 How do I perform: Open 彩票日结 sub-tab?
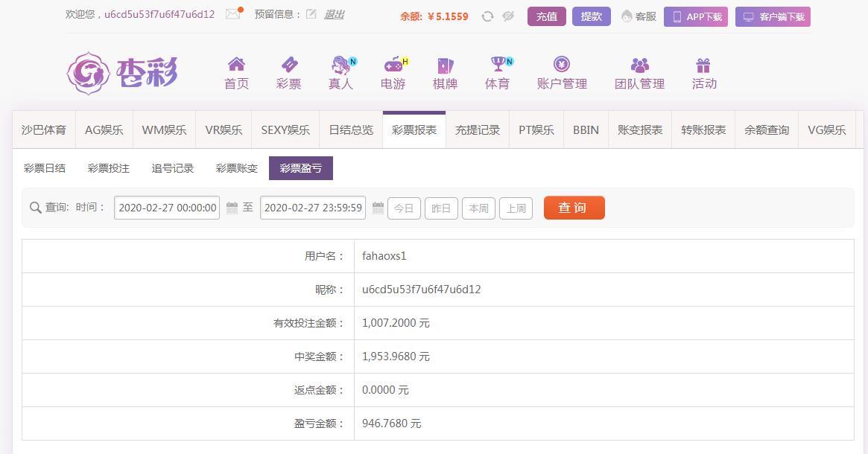tap(45, 168)
